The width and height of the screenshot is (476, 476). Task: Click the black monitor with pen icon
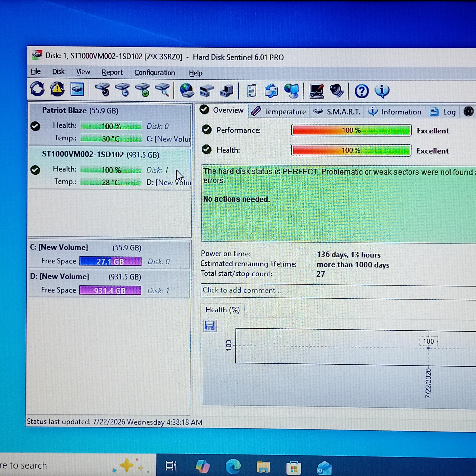point(317,91)
